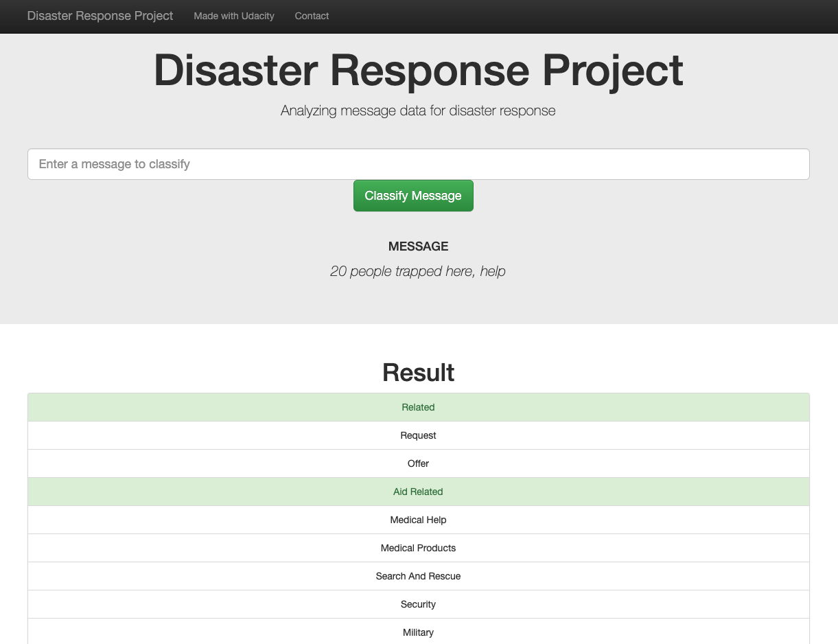Click the MESSAGE label
Screen dimensions: 838x644
[418, 246]
